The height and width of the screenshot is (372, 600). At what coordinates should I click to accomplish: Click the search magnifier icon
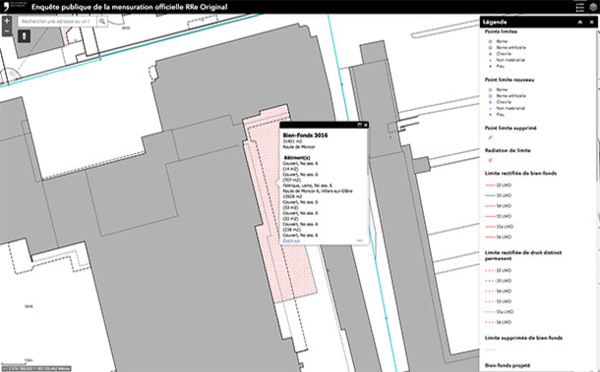[x=102, y=22]
